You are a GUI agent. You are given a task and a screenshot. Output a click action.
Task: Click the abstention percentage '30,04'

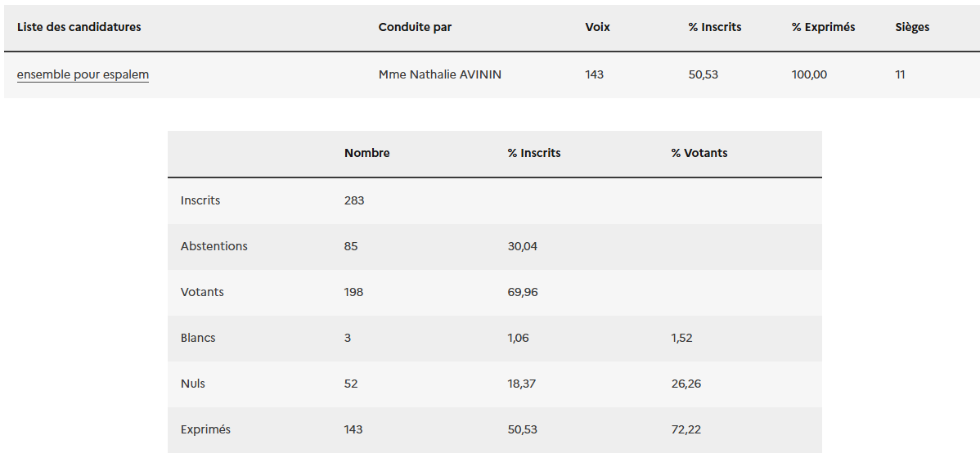(x=522, y=246)
